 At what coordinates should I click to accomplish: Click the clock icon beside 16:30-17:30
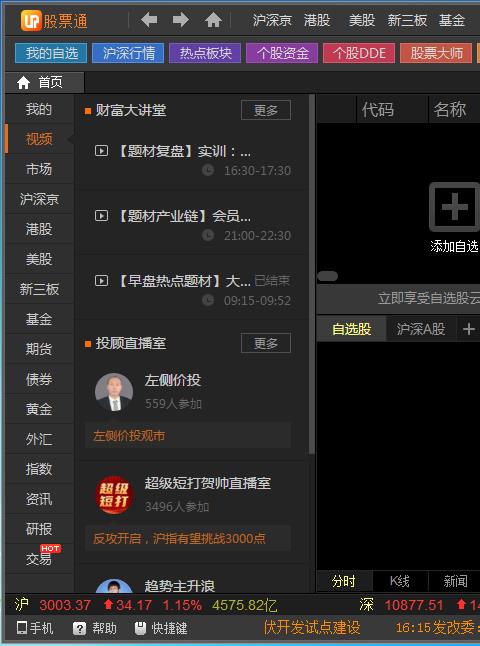[x=208, y=170]
